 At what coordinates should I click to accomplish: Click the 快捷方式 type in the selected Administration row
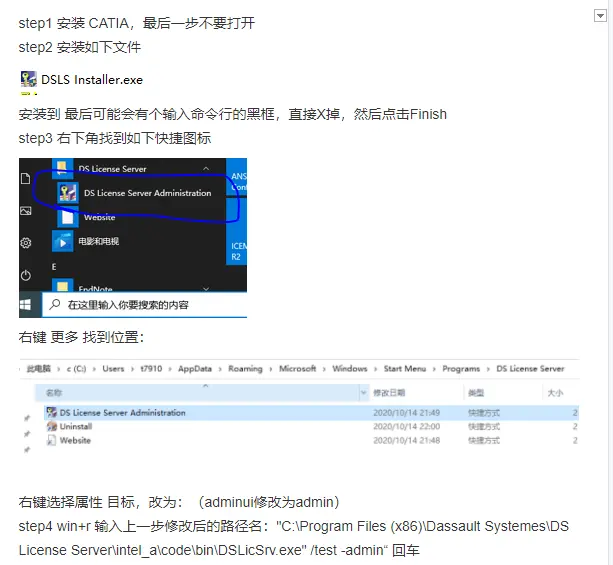484,413
